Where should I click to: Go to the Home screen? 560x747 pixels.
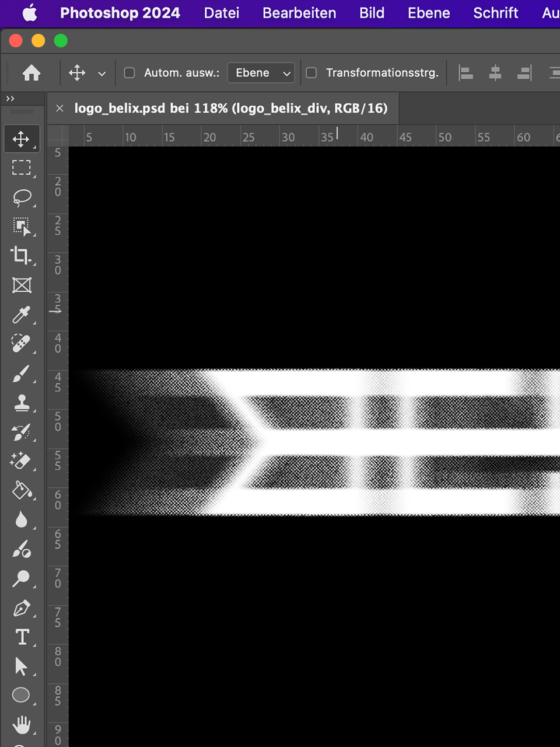32,73
